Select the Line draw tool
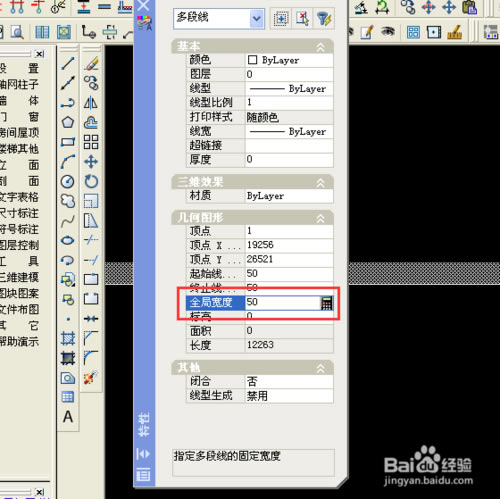Screen dimensions: 500x499 [x=68, y=63]
